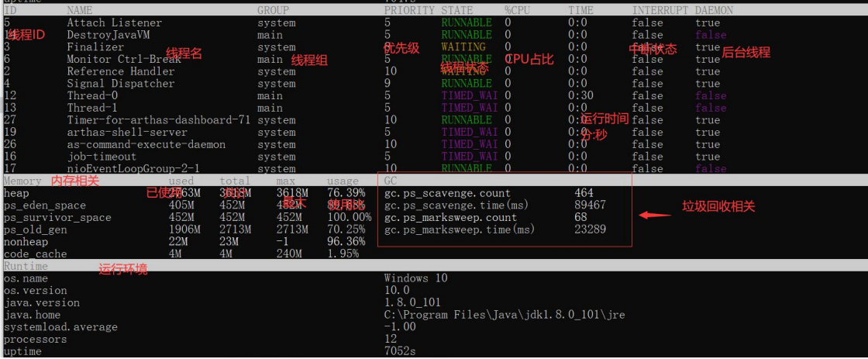Click the "INTERRUPT" column header
Viewport: 868px width, 359px height.
660,10
